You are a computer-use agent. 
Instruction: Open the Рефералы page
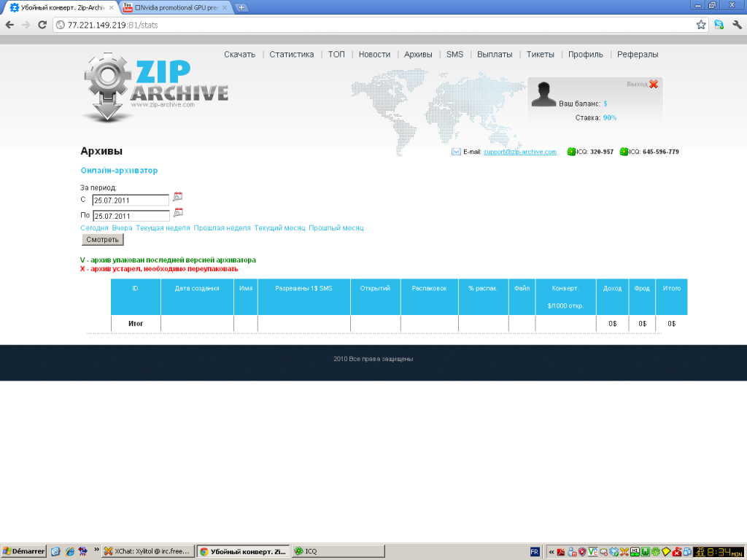638,54
